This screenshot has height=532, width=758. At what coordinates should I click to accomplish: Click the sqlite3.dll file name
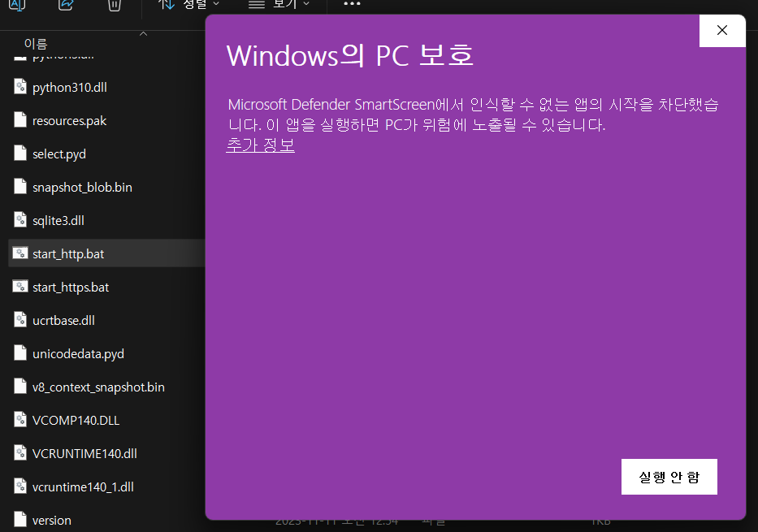(58, 221)
